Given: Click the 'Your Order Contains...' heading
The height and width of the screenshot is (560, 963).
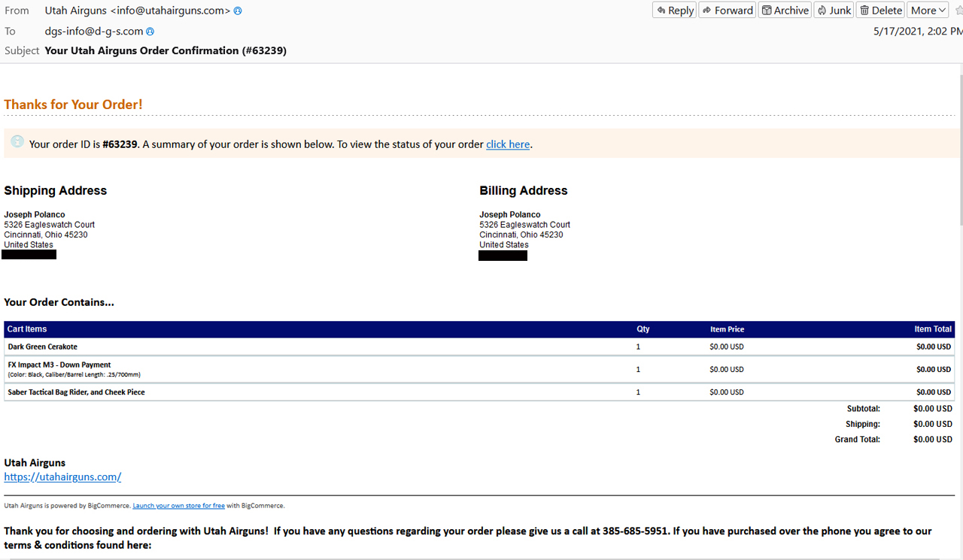Looking at the screenshot, I should pos(59,303).
